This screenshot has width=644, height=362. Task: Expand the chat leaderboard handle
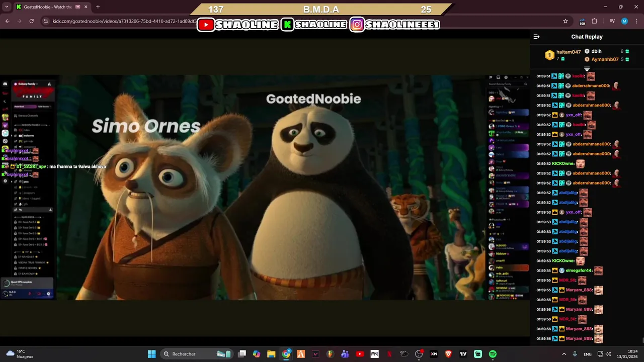click(587, 69)
